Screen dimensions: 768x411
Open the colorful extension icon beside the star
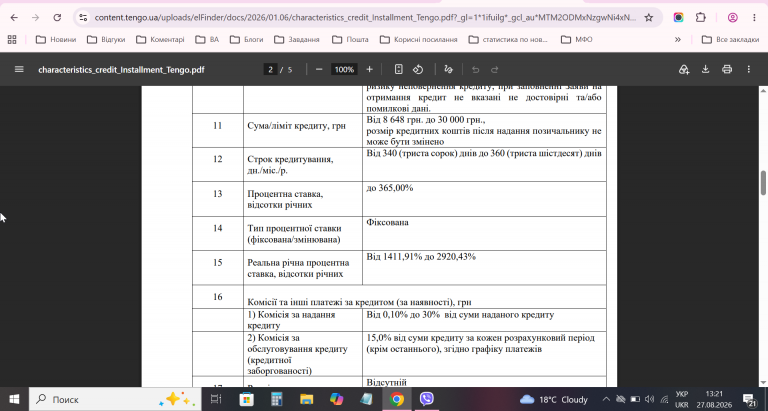[x=678, y=18]
